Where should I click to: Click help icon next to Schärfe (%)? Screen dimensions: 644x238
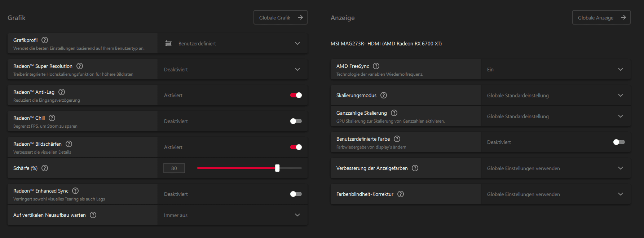click(x=45, y=168)
